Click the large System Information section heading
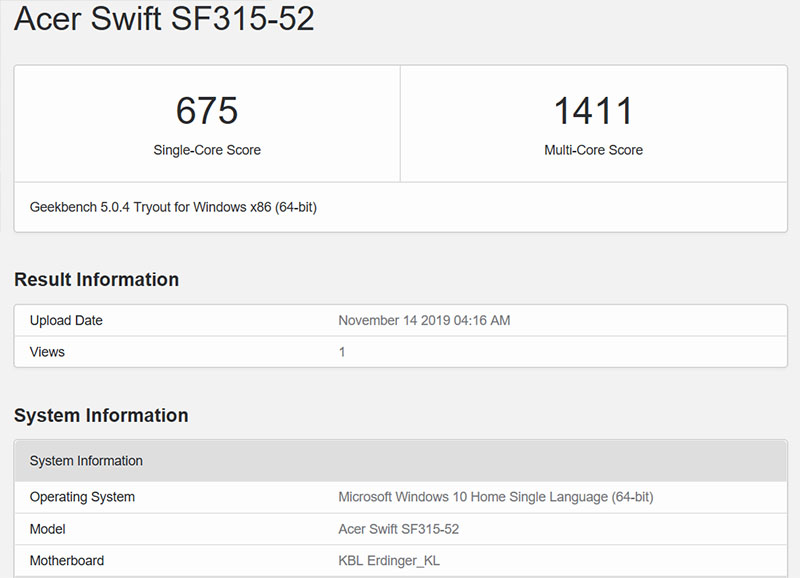This screenshot has width=800, height=578. coord(101,415)
